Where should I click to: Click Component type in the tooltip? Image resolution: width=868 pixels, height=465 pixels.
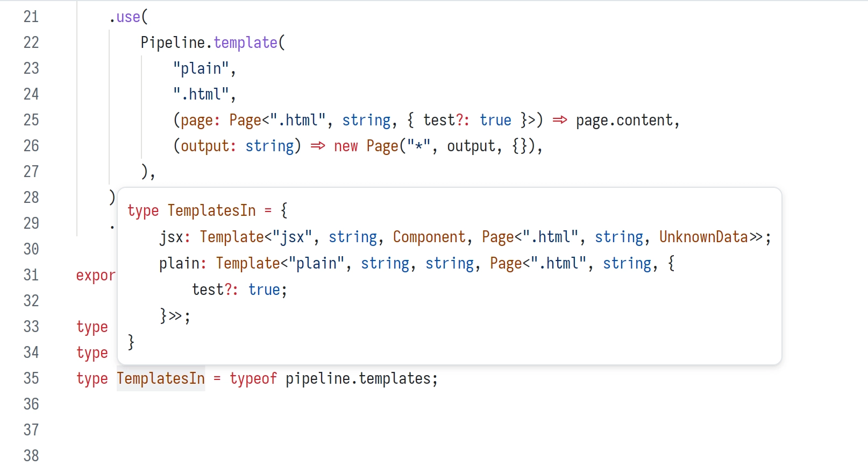tap(429, 236)
